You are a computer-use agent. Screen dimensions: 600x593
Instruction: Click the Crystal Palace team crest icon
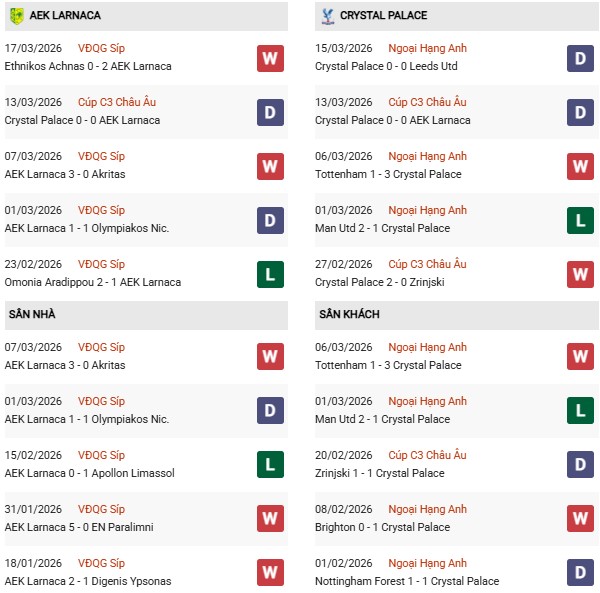(x=326, y=16)
